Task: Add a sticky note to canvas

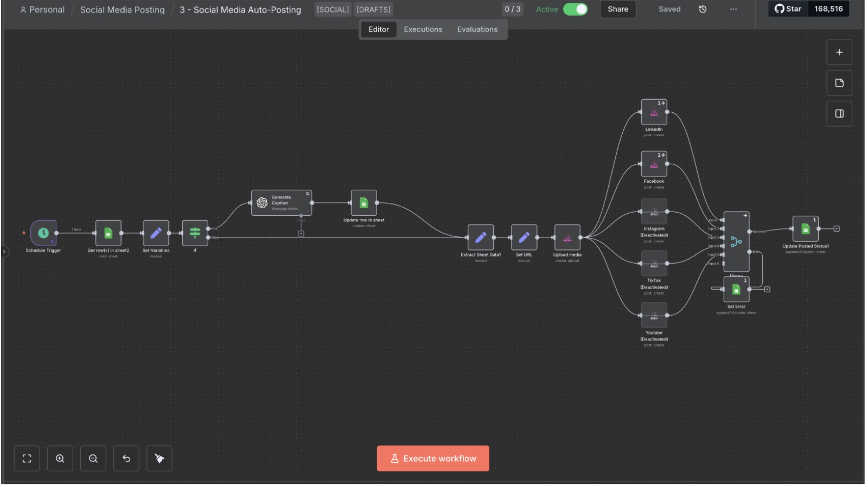Action: [839, 83]
